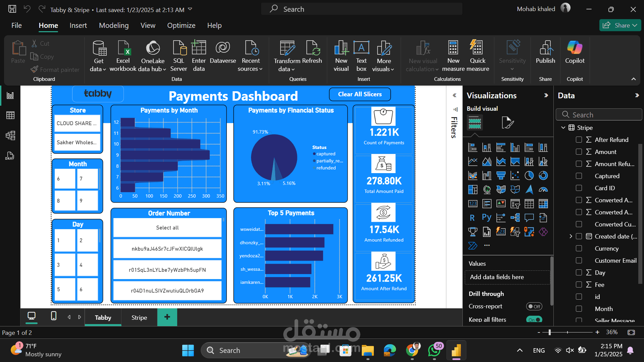Refresh the report data
The height and width of the screenshot is (362, 644).
[x=312, y=52]
